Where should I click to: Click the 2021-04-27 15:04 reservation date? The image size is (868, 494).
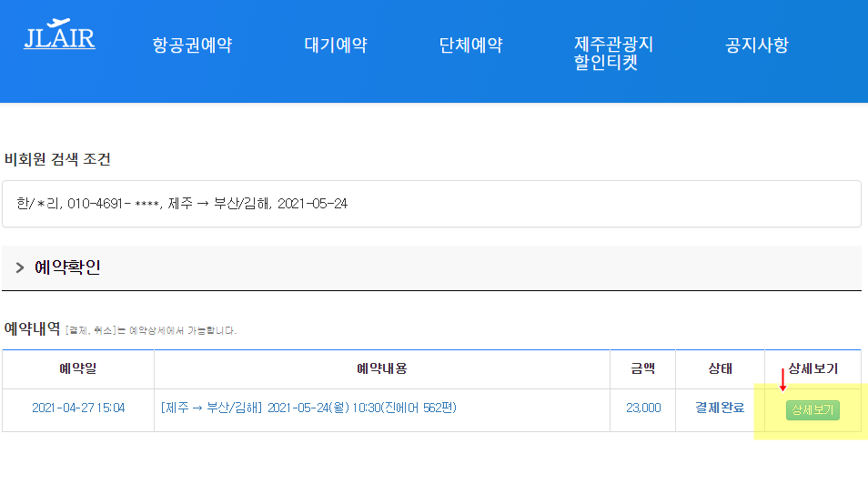[78, 408]
